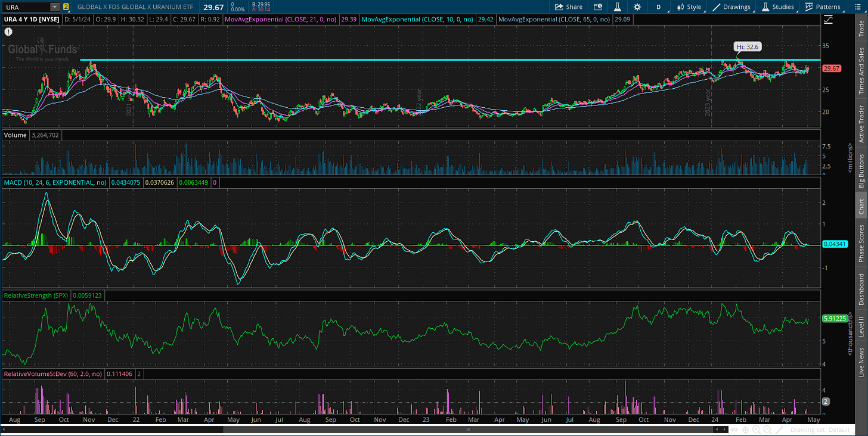The image size is (868, 436).
Task: Click the RelativeVolumeStDev study label
Action: tap(53, 373)
